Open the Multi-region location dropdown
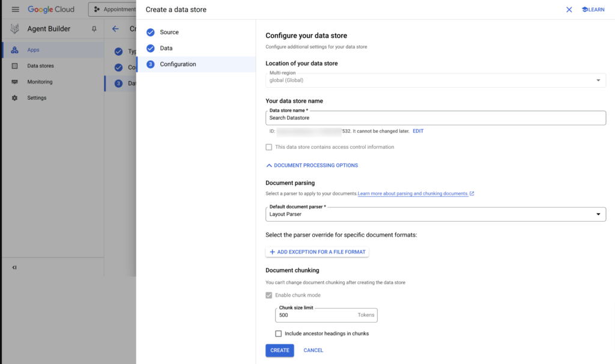 (x=435, y=80)
